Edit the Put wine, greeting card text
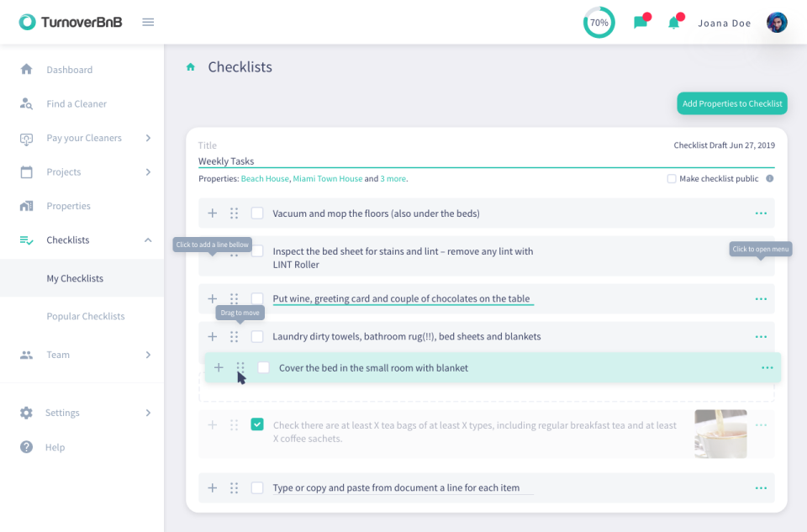The height and width of the screenshot is (532, 807). point(401,298)
